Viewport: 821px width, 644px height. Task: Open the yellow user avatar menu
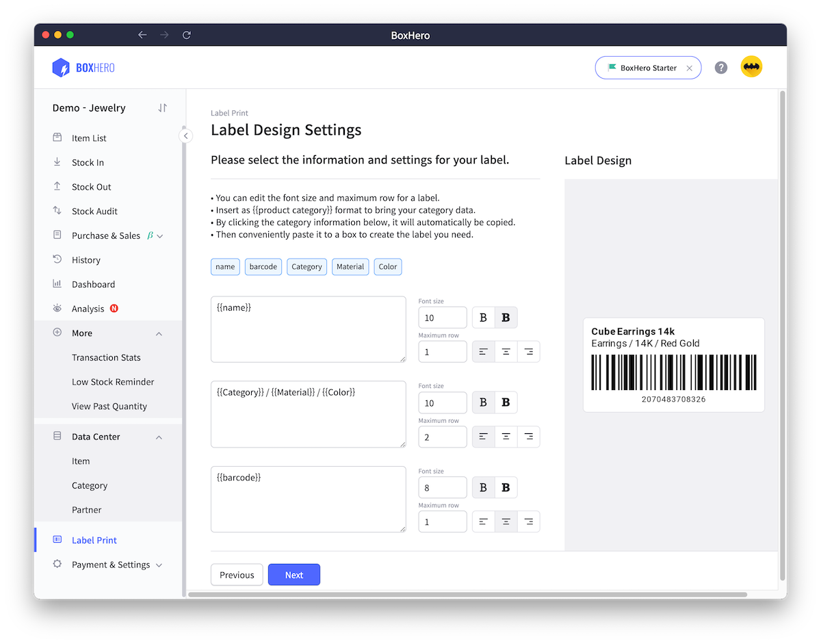(751, 66)
